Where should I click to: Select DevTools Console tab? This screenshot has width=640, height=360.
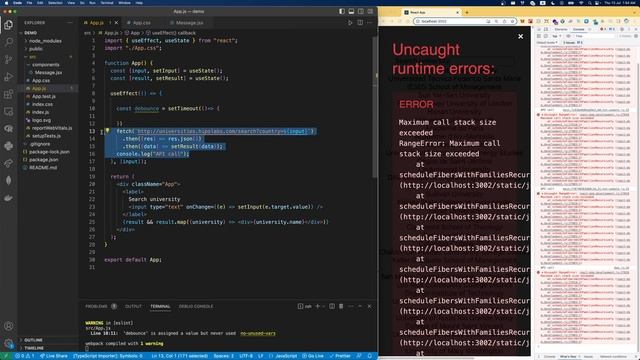click(578, 29)
